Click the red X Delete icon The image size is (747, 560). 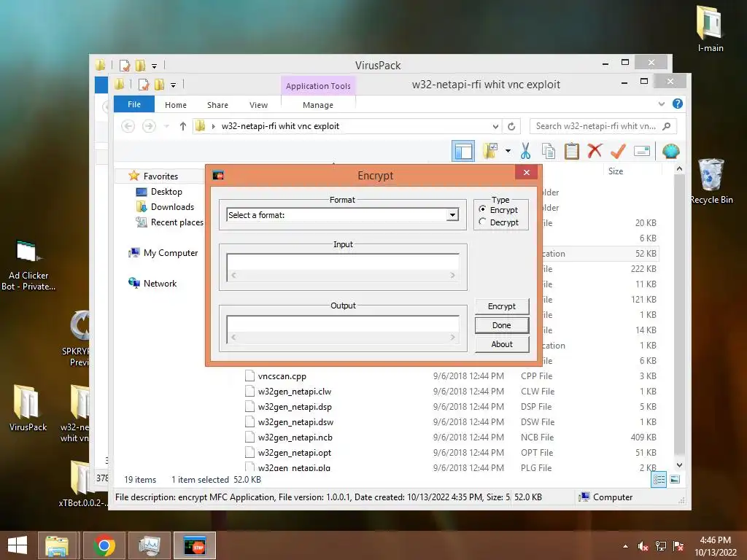[x=595, y=151]
